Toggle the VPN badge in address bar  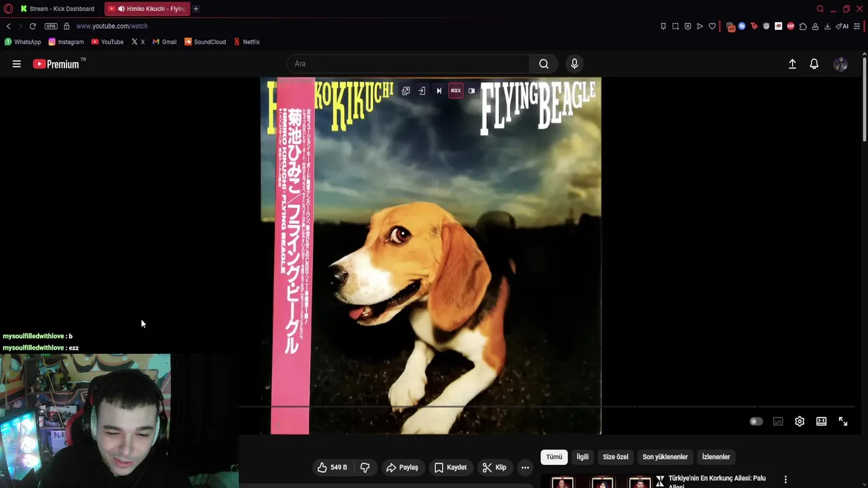(x=51, y=26)
